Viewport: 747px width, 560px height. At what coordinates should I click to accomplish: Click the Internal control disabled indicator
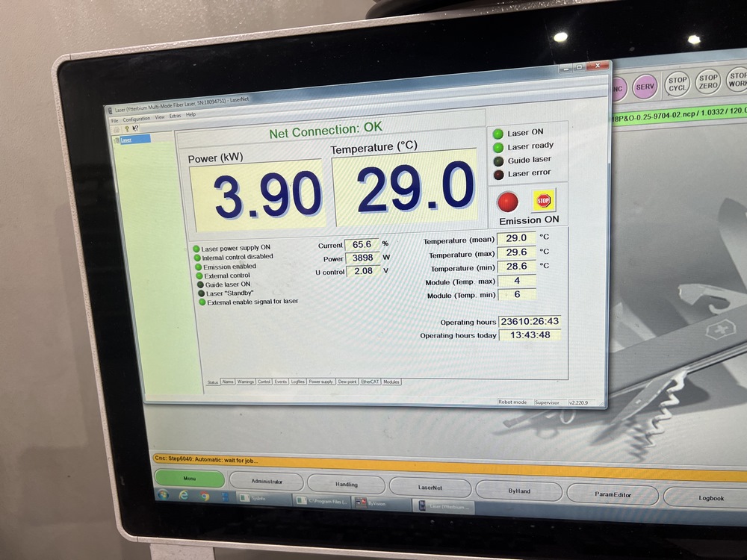(x=197, y=258)
